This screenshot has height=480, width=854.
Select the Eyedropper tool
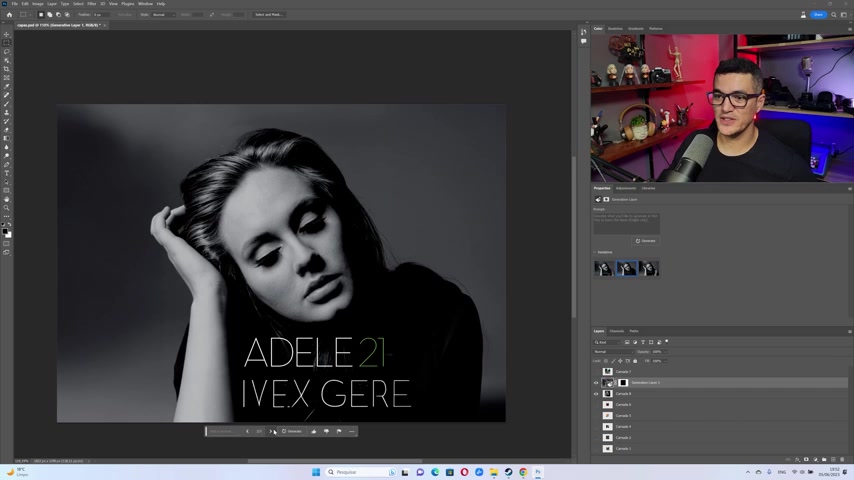(x=7, y=87)
